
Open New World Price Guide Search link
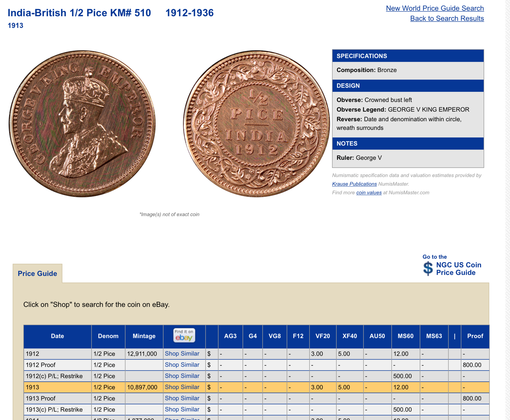[435, 8]
